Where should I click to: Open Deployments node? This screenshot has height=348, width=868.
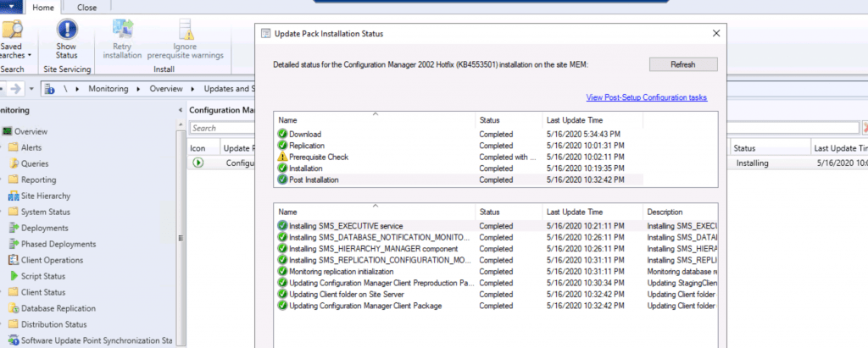(x=38, y=228)
